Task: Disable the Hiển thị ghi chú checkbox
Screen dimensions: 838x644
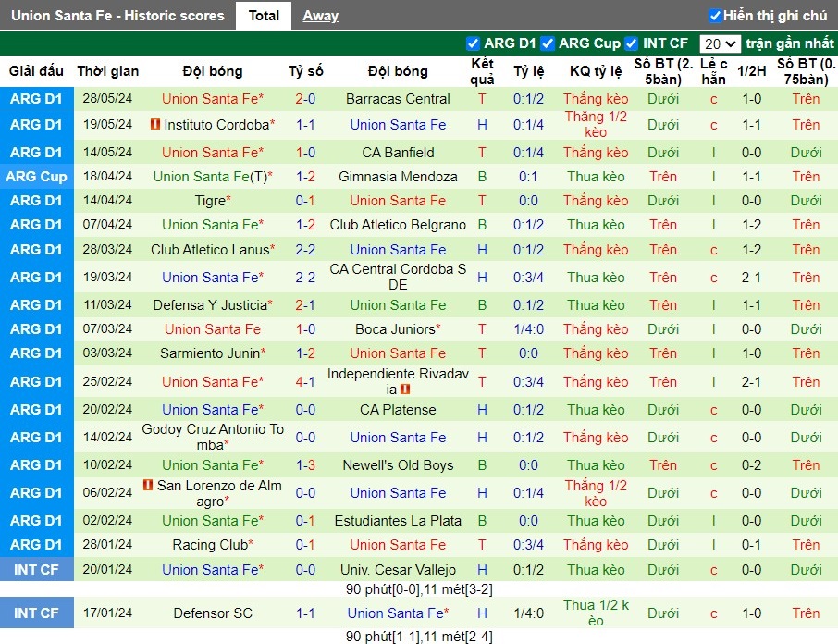Action: pos(715,16)
